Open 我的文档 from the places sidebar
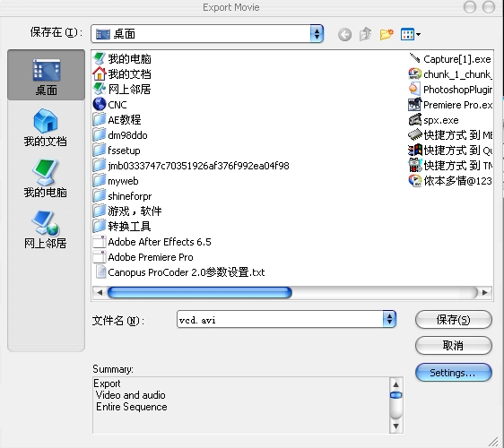Screen dimensions: 504x448 tap(46, 127)
